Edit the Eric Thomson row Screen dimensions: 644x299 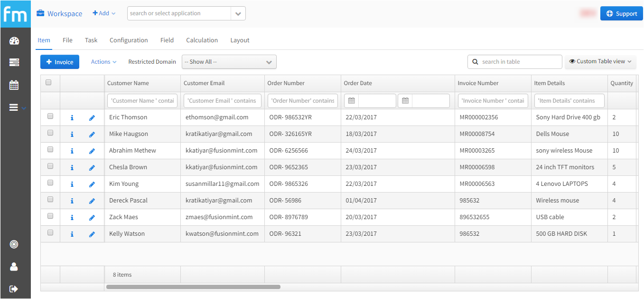[92, 118]
